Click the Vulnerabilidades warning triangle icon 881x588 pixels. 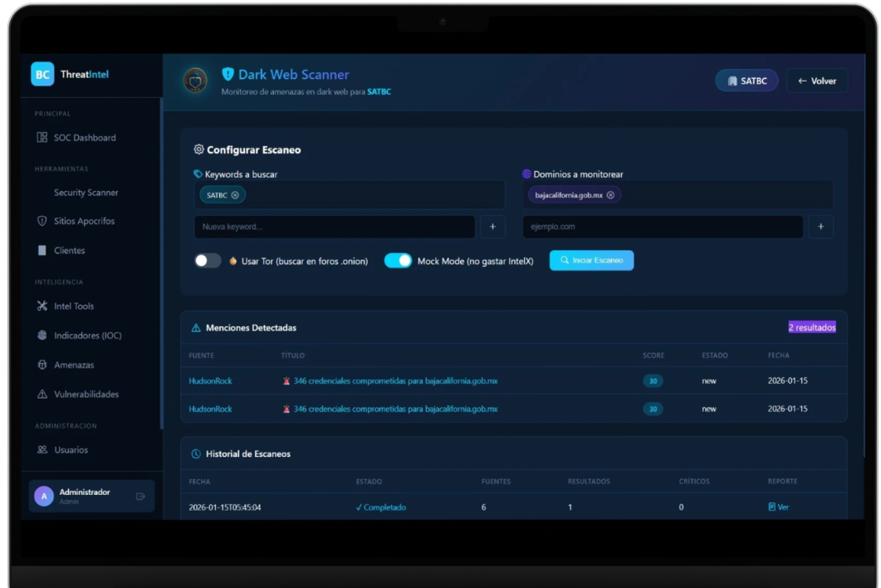click(42, 394)
